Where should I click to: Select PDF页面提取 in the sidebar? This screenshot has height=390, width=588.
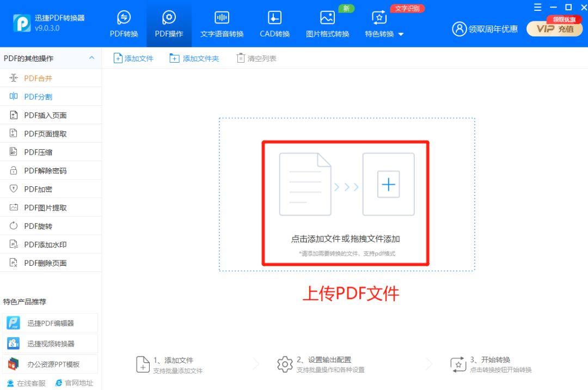51,133
